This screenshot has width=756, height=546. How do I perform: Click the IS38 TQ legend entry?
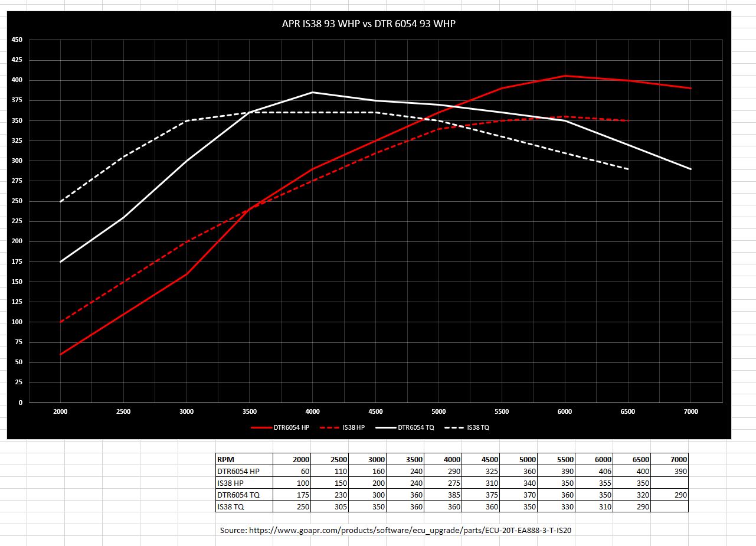click(x=467, y=427)
